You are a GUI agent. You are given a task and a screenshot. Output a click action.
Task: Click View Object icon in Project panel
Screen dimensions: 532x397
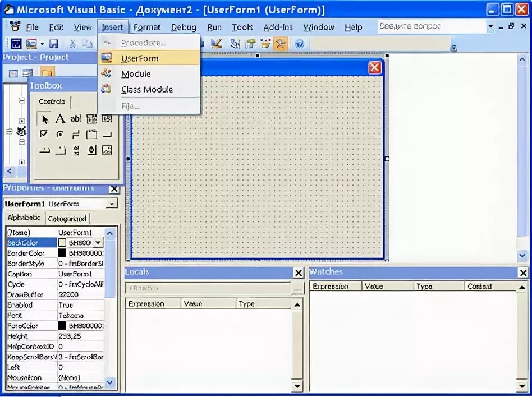coord(27,73)
